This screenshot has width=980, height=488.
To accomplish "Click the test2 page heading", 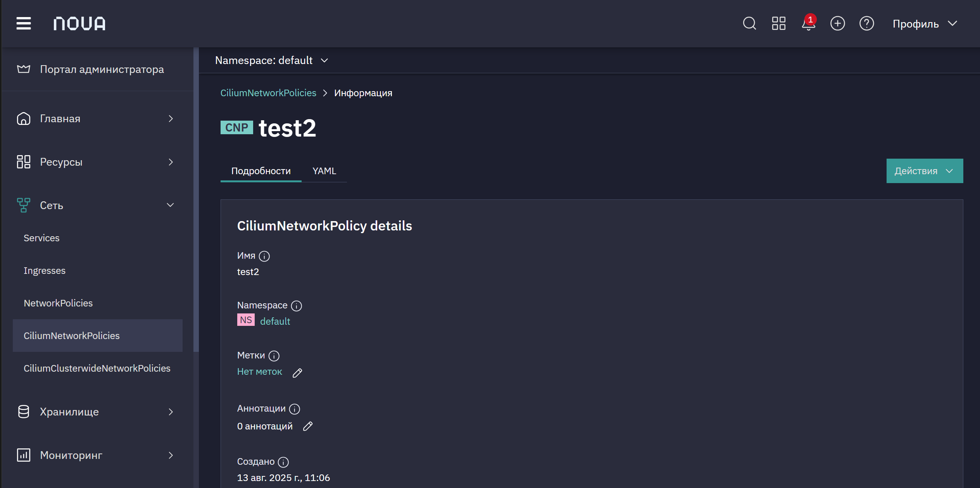I will coord(287,128).
